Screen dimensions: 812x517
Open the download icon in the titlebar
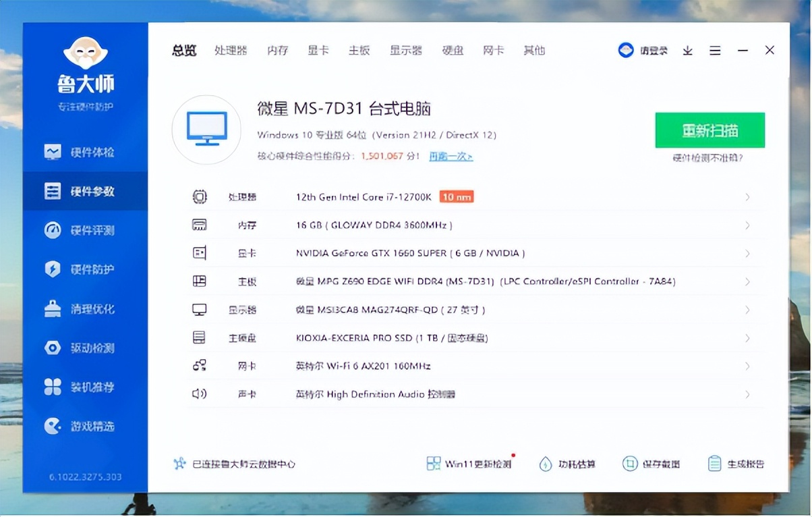click(x=687, y=50)
